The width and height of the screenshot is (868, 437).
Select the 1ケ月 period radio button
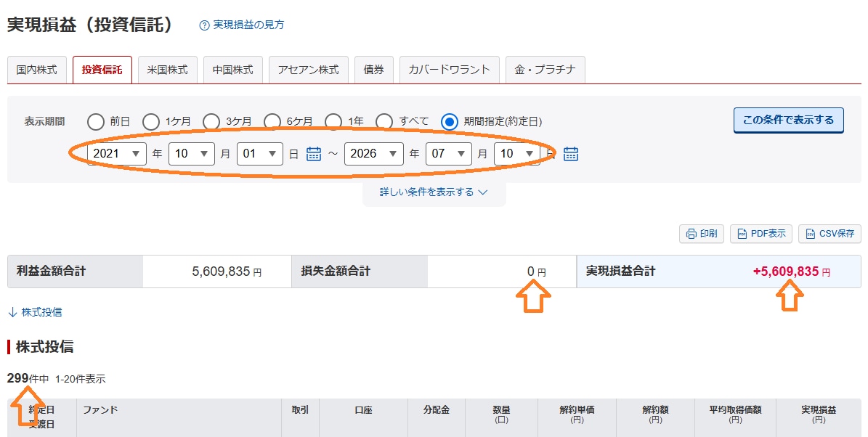tap(150, 121)
